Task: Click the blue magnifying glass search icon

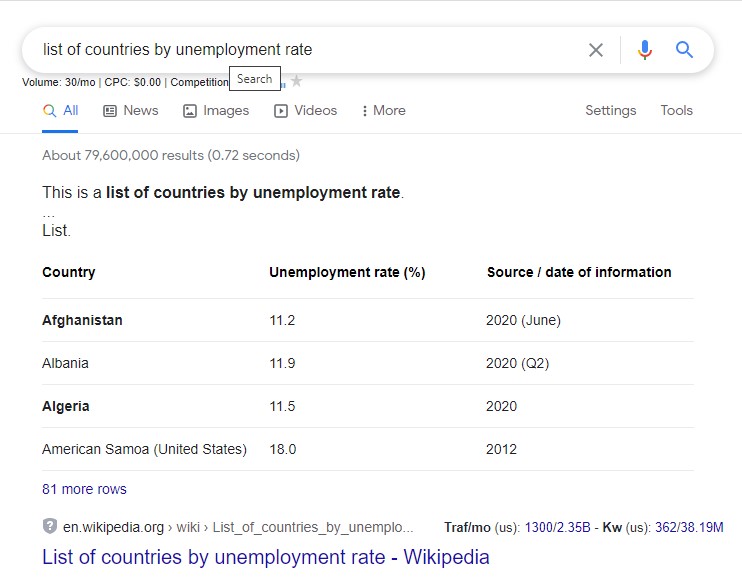Action: click(684, 49)
